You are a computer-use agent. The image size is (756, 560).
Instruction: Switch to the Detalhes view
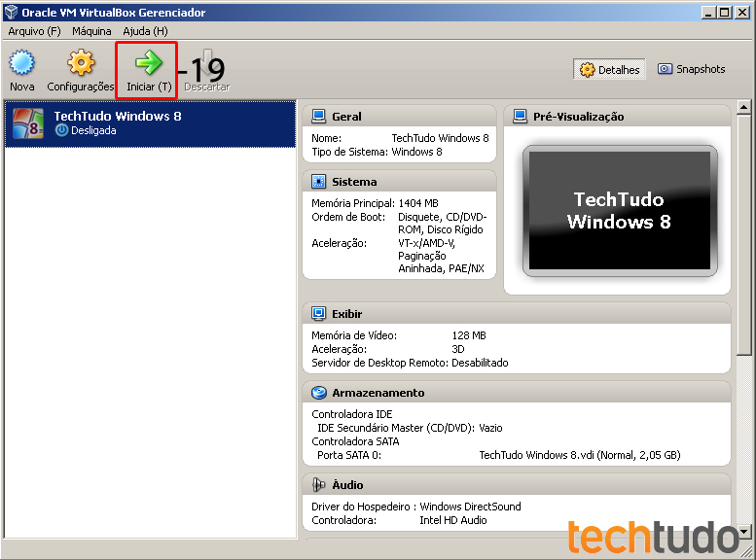pos(609,70)
